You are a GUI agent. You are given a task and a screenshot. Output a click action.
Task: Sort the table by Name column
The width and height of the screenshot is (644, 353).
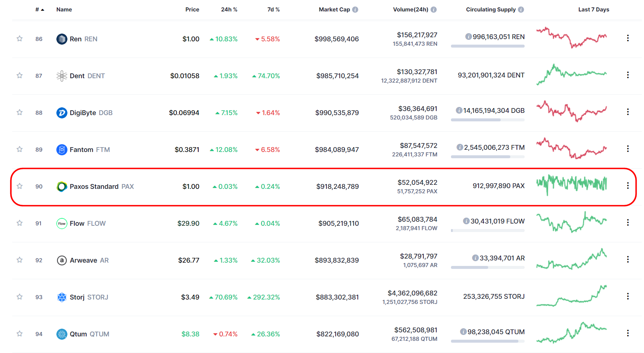64,10
